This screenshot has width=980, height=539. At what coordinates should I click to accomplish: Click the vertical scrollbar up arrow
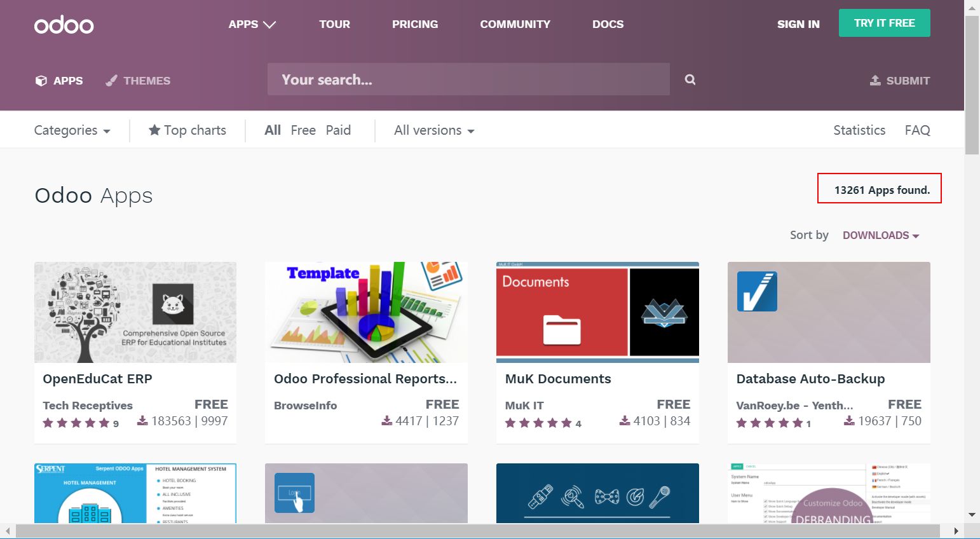pyautogui.click(x=972, y=7)
